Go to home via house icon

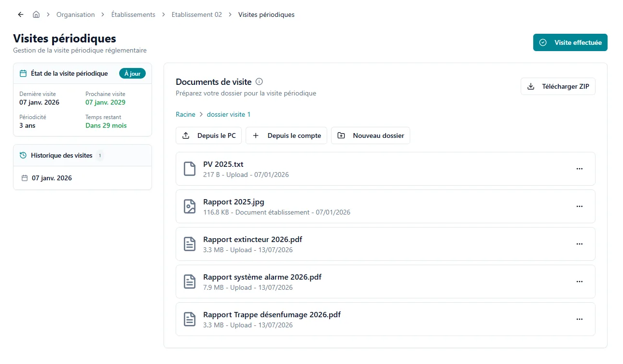[36, 14]
